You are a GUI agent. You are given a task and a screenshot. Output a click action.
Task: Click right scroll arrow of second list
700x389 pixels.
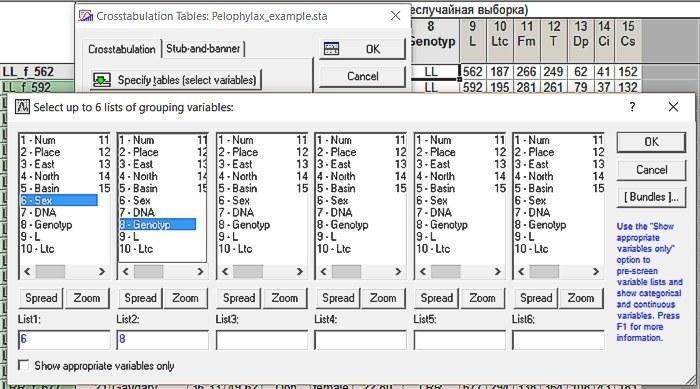pyautogui.click(x=200, y=272)
